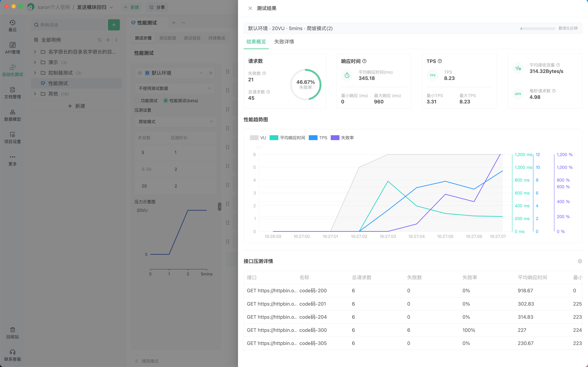
Task: Click the more-options dots next to tab plus
Action: click(x=184, y=23)
